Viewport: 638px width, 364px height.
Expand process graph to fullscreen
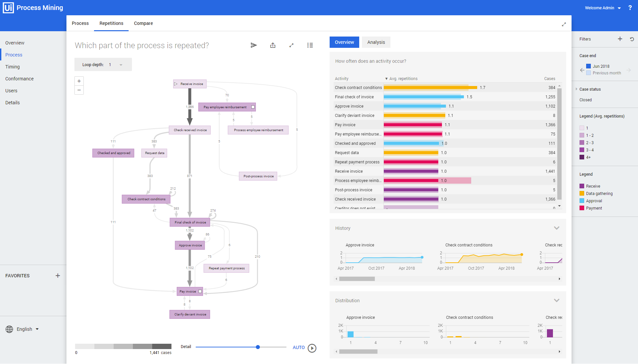tap(291, 45)
